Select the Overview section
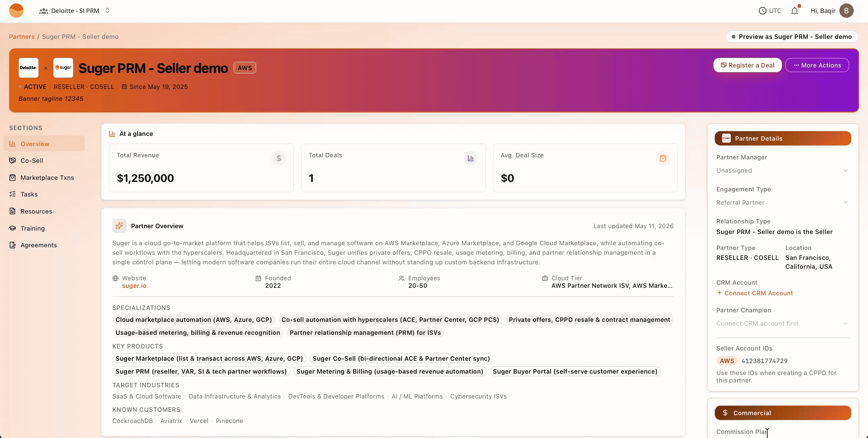Viewport: 868px width, 438px height. pyautogui.click(x=44, y=144)
